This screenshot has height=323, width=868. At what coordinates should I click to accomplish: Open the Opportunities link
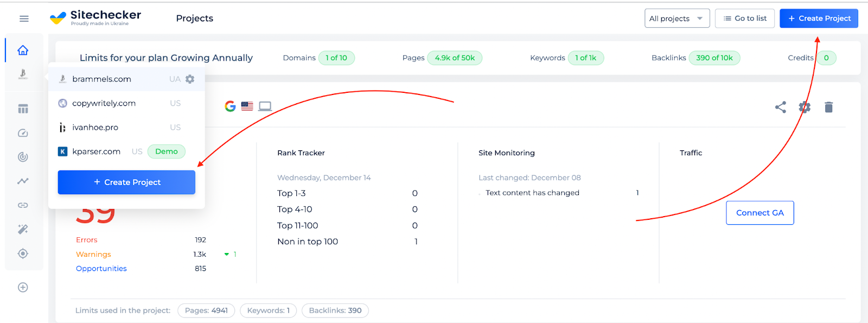coord(101,269)
